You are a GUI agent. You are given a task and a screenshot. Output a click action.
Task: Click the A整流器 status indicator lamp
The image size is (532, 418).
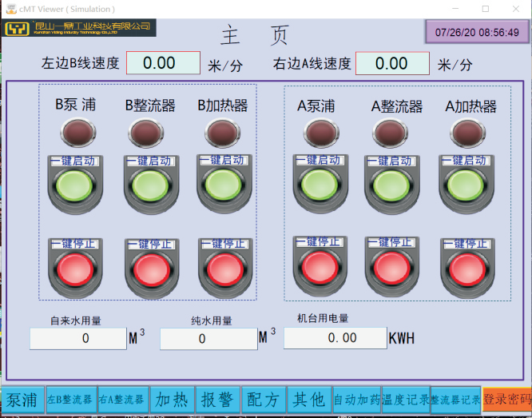390,133
